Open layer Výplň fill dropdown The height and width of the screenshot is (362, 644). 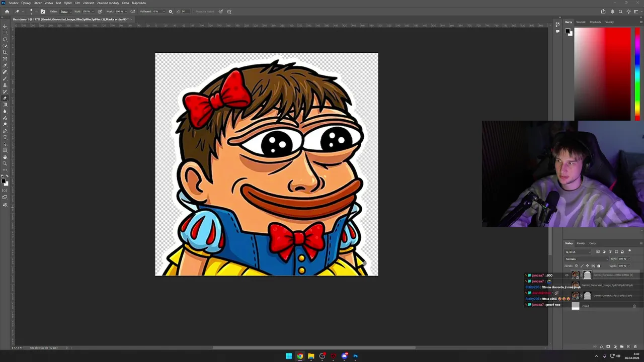pyautogui.click(x=629, y=266)
